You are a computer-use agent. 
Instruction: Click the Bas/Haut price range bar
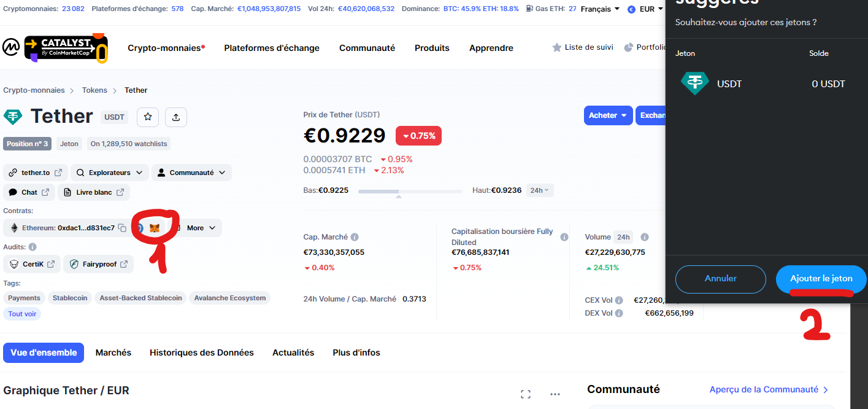[410, 191]
